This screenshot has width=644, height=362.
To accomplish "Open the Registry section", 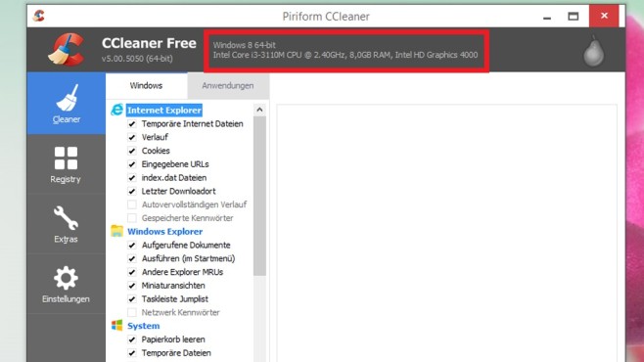I will click(x=66, y=164).
